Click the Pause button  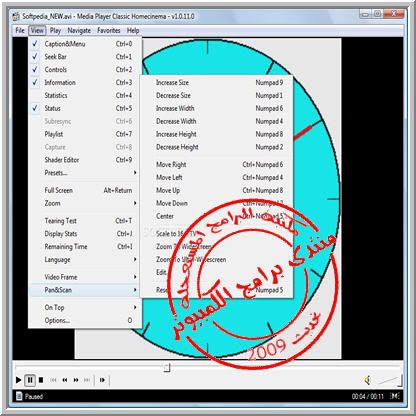pyautogui.click(x=30, y=380)
